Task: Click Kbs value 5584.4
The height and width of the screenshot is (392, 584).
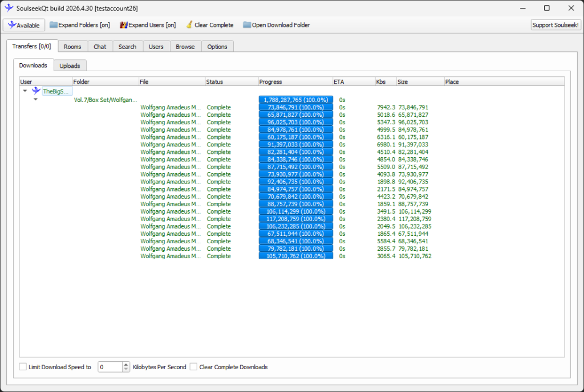Action: tap(386, 241)
